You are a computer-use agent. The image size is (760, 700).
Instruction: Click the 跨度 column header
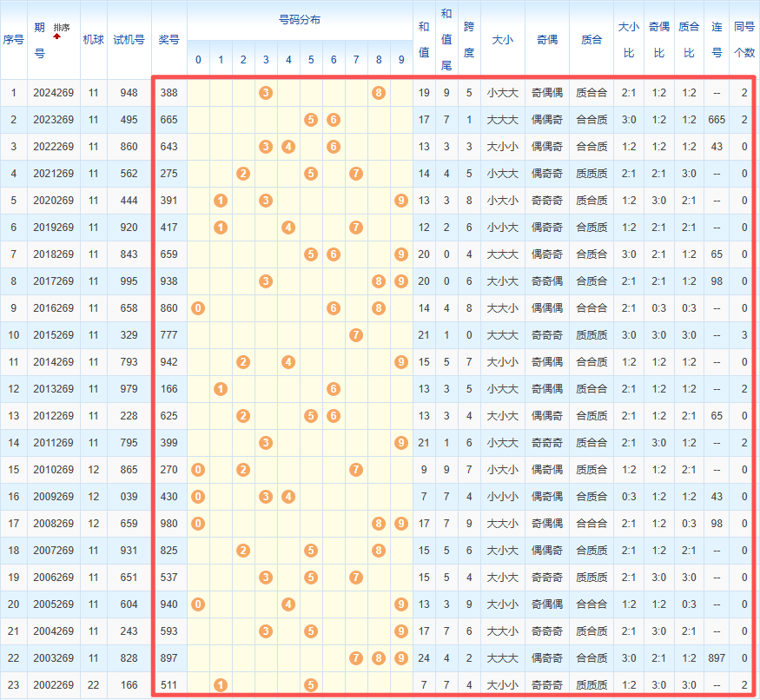pos(469,39)
